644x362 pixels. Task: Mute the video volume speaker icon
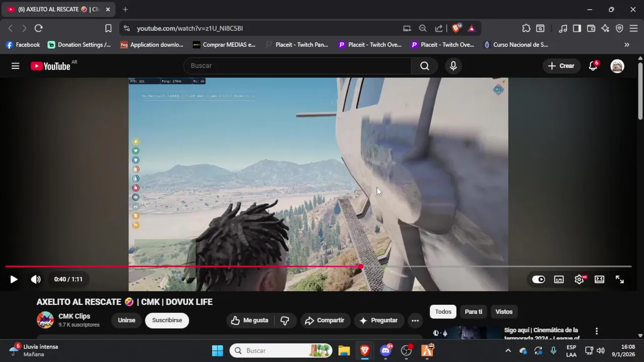[35, 280]
